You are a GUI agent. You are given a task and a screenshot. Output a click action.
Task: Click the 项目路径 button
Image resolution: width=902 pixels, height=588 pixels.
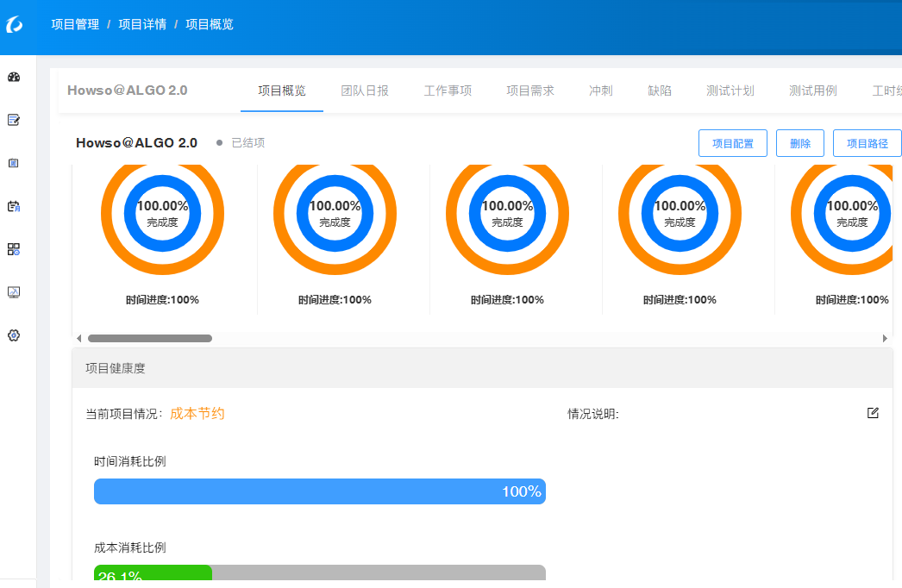[868, 143]
